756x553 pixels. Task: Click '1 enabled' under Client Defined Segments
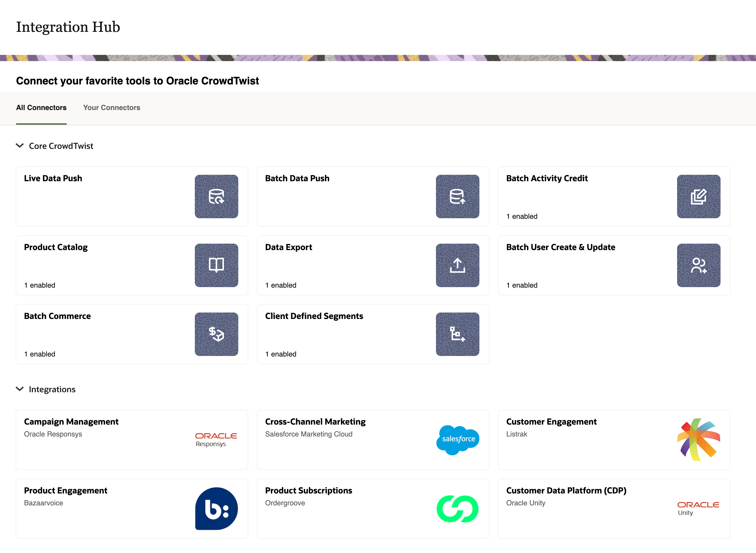[x=281, y=354]
